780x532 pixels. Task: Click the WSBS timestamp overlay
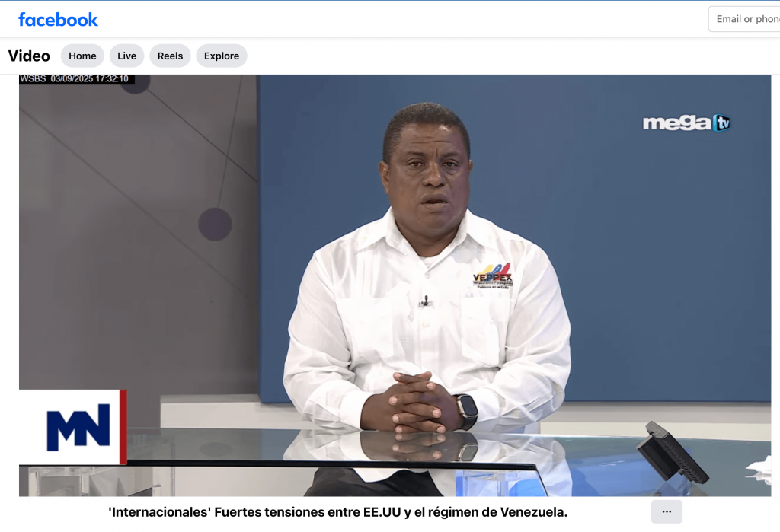click(76, 79)
